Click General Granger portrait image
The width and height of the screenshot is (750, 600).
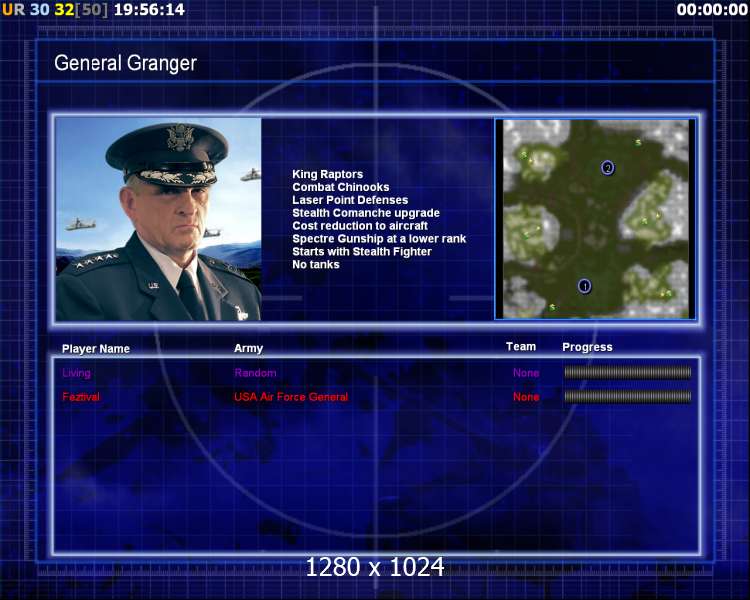(x=158, y=219)
